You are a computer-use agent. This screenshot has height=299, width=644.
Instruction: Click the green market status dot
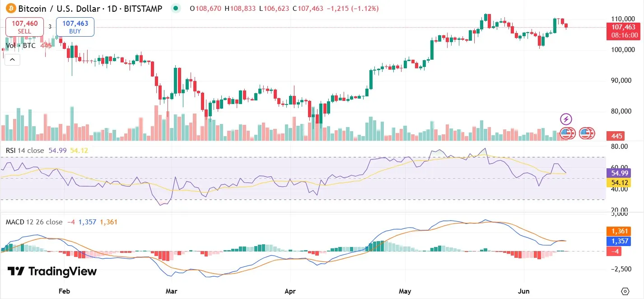175,8
